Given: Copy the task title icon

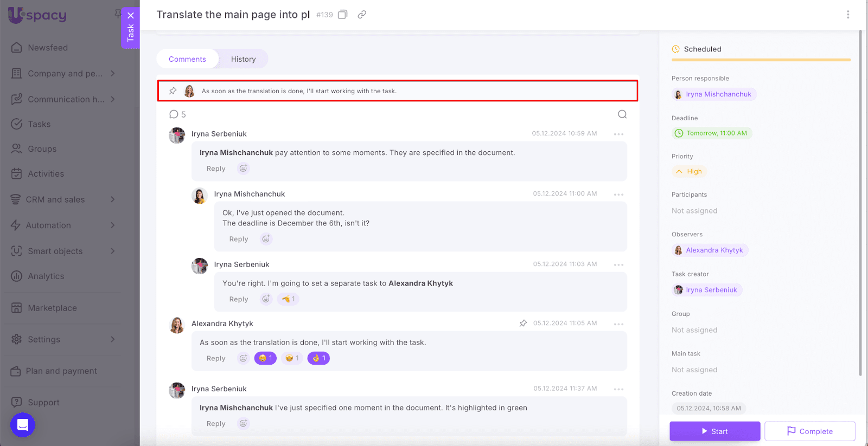Looking at the screenshot, I should coord(342,15).
